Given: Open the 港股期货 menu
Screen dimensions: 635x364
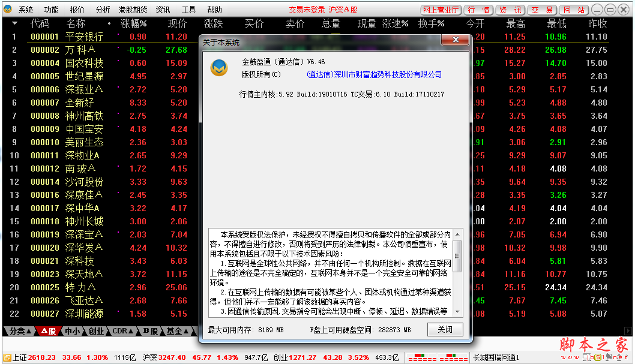Looking at the screenshot, I should (133, 10).
